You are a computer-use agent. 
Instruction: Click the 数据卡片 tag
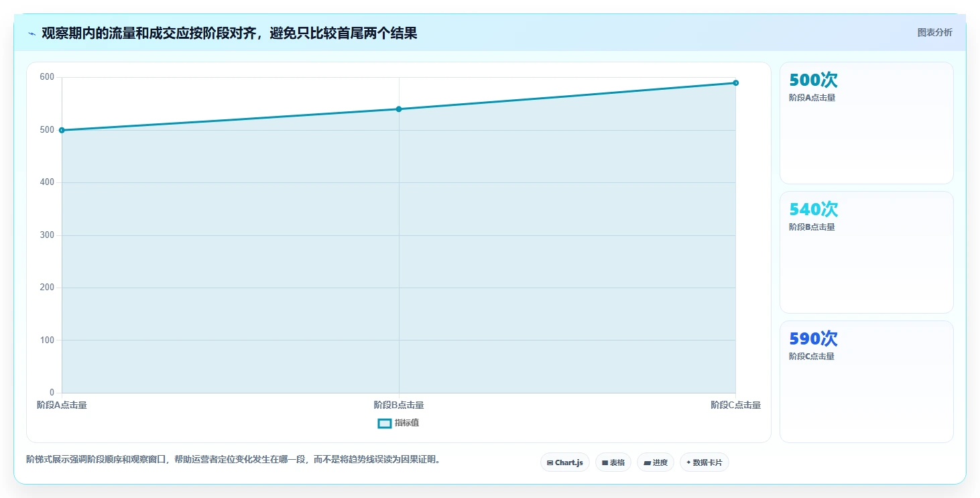(x=705, y=462)
